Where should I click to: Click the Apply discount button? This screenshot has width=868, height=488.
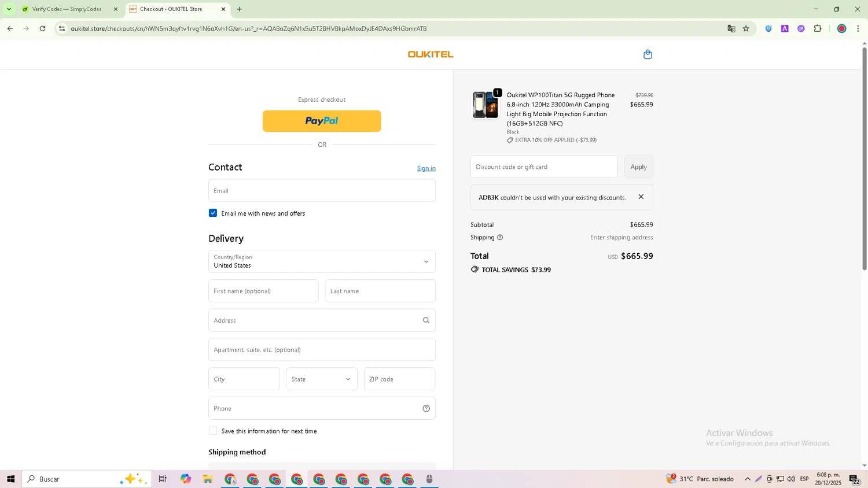click(x=639, y=167)
